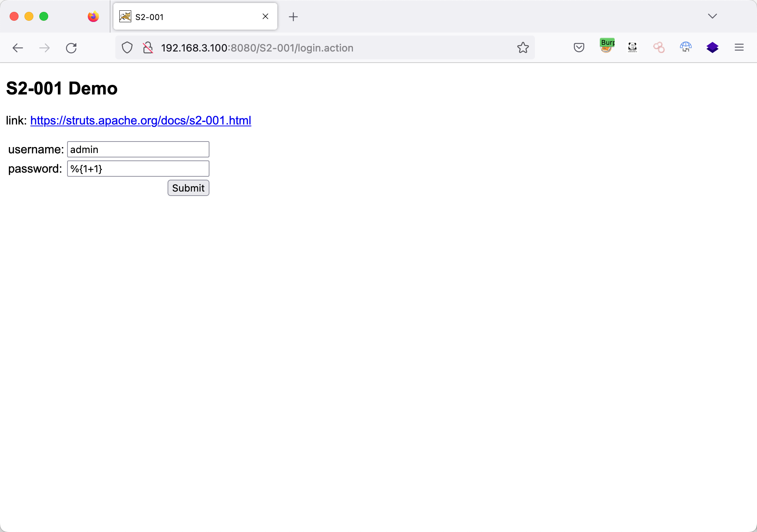
Task: Go back to previous page
Action: point(18,48)
